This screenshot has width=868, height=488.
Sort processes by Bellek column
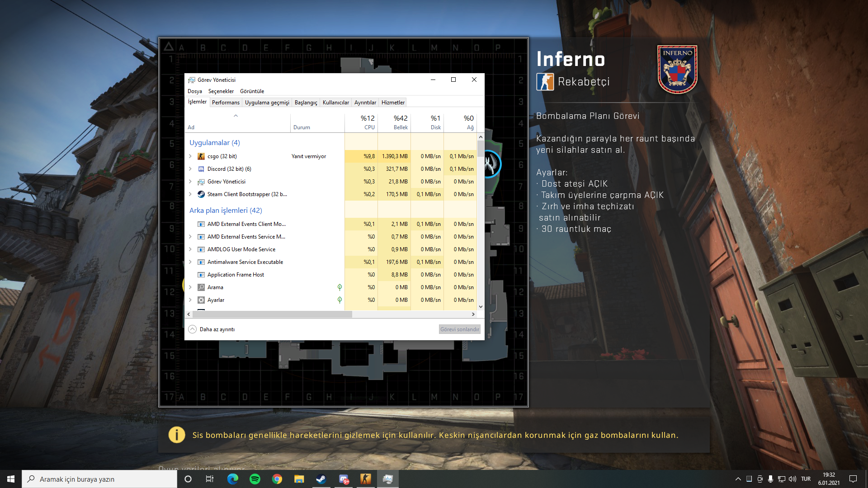[394, 122]
